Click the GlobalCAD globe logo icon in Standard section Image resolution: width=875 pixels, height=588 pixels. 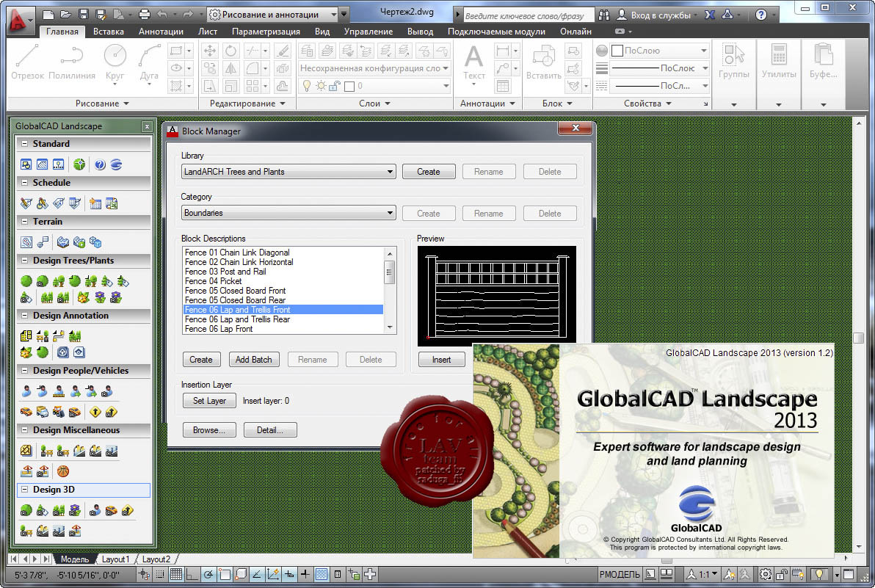(x=116, y=164)
